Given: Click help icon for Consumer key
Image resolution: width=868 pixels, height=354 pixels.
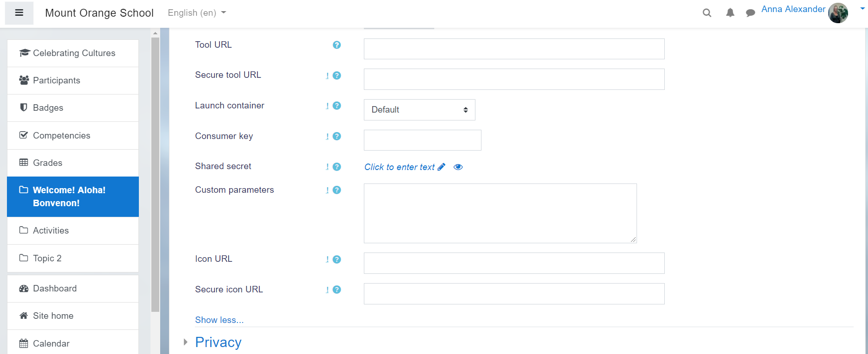Looking at the screenshot, I should point(337,136).
